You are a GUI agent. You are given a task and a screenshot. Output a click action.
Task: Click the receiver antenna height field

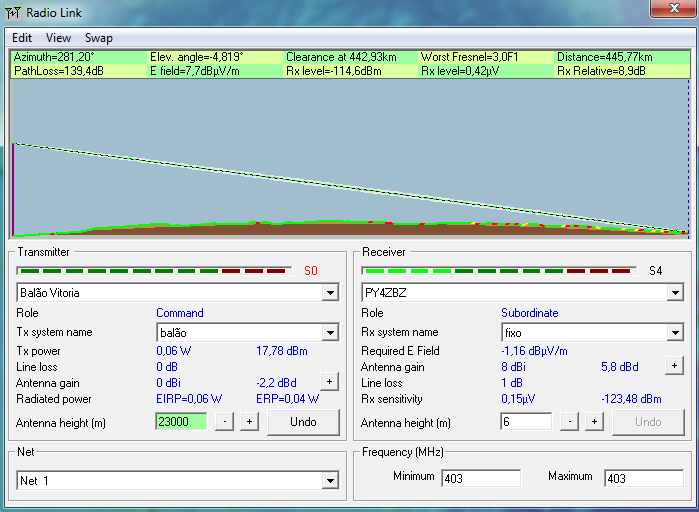[525, 422]
